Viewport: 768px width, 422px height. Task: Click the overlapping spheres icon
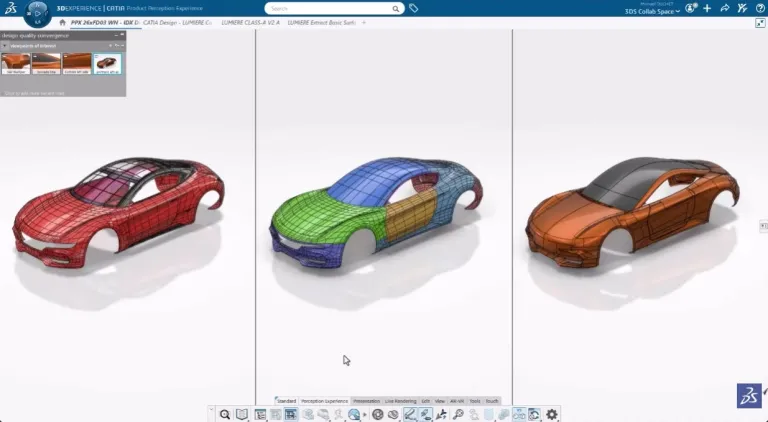pos(393,415)
